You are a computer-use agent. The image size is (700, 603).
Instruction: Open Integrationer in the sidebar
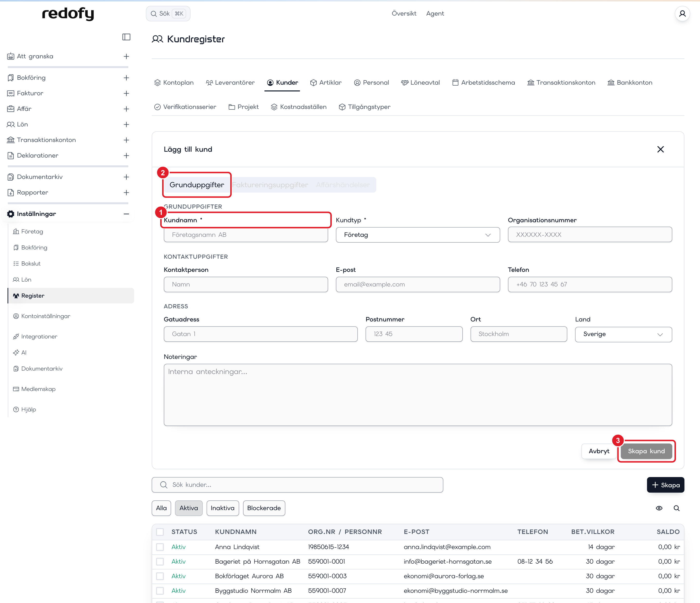(x=39, y=337)
